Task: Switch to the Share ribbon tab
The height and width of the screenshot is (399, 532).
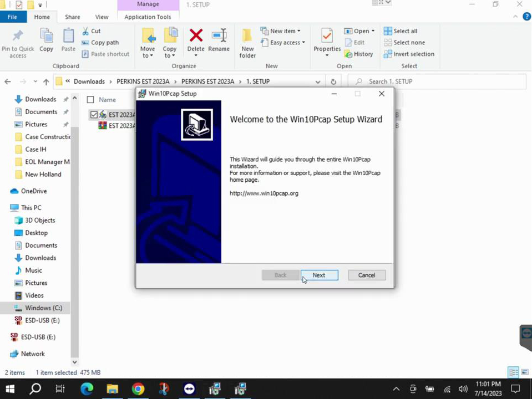Action: (x=73, y=17)
